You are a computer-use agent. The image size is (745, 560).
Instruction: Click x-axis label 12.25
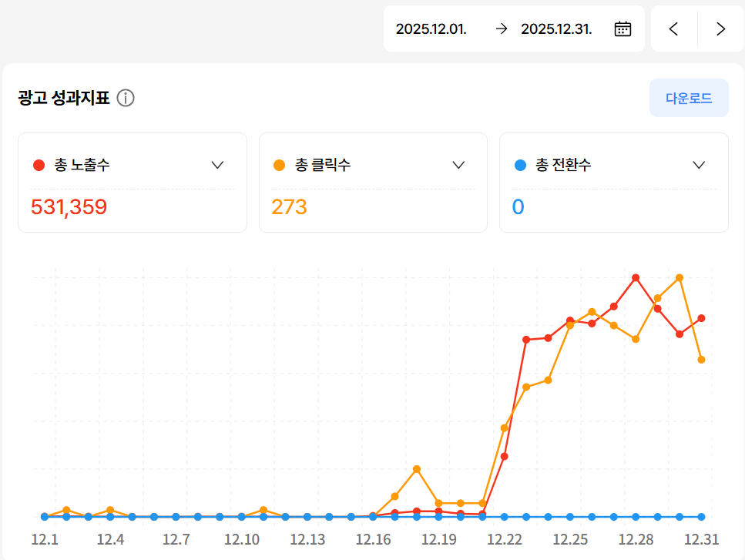pyautogui.click(x=570, y=539)
